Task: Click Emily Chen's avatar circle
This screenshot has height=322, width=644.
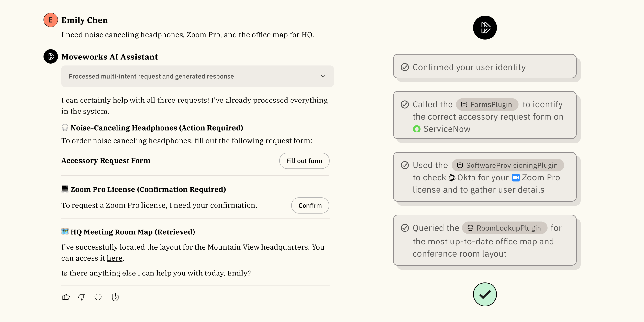Action: pyautogui.click(x=50, y=20)
